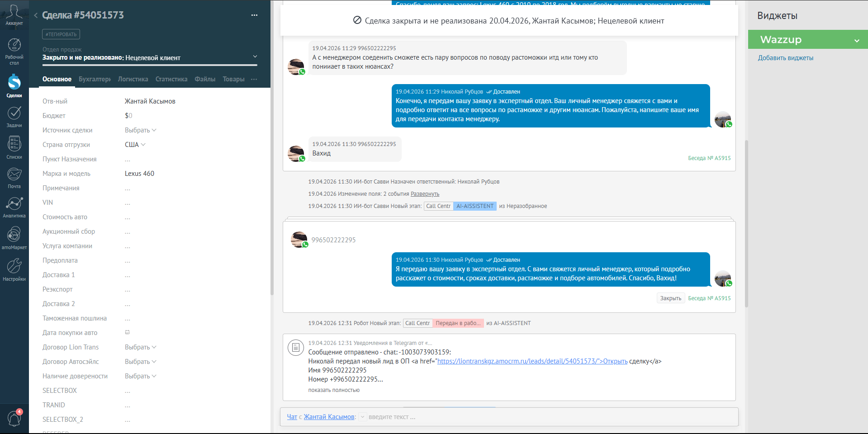The width and height of the screenshot is (868, 434).
Task: Open the deal three-dots menu near title
Action: coord(254,15)
